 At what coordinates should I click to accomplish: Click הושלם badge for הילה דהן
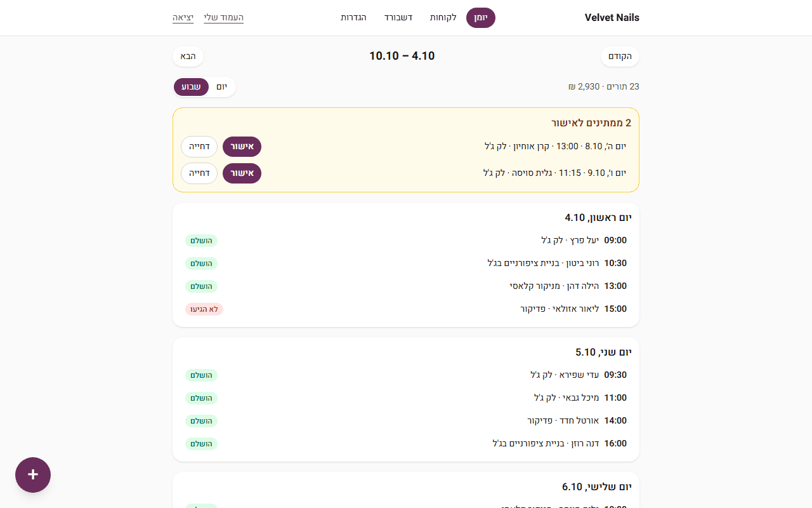[x=201, y=286]
